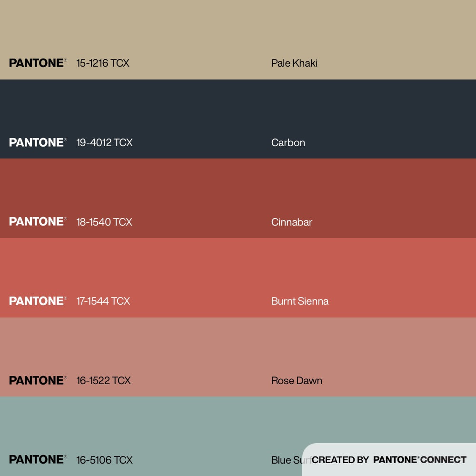Select the 16-1522 TCX code label
The width and height of the screenshot is (476, 476).
pos(103,380)
